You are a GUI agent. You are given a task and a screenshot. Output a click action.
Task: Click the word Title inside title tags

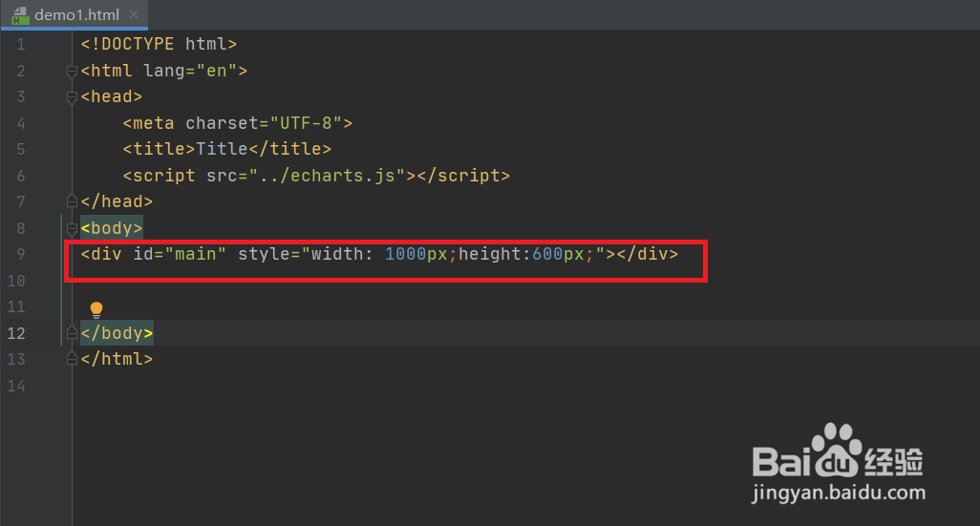pyautogui.click(x=222, y=149)
